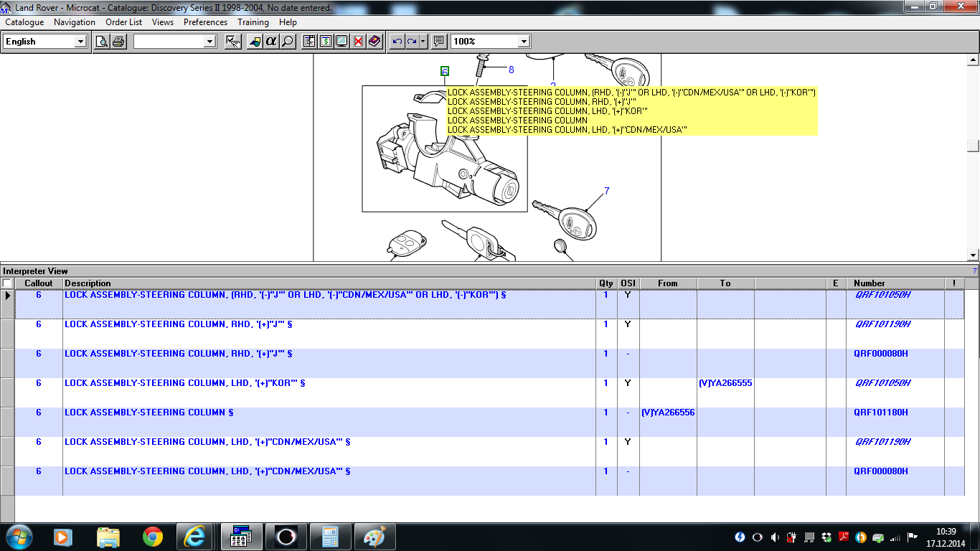Viewport: 980px width, 551px height.
Task: Click the printer icon in toolbar
Action: (x=118, y=42)
